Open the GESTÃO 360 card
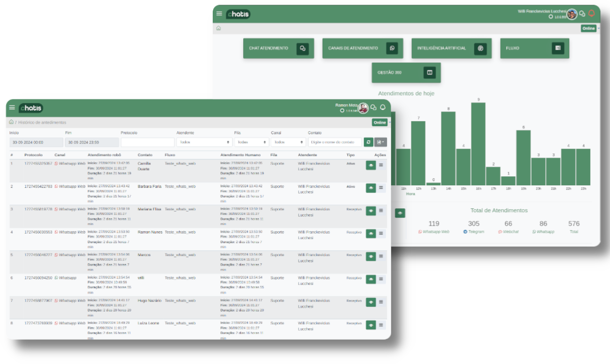Image resolution: width=610 pixels, height=364 pixels. tap(406, 73)
